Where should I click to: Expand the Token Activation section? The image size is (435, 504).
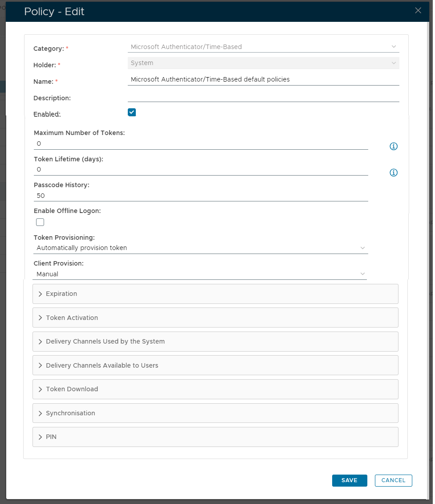(215, 318)
